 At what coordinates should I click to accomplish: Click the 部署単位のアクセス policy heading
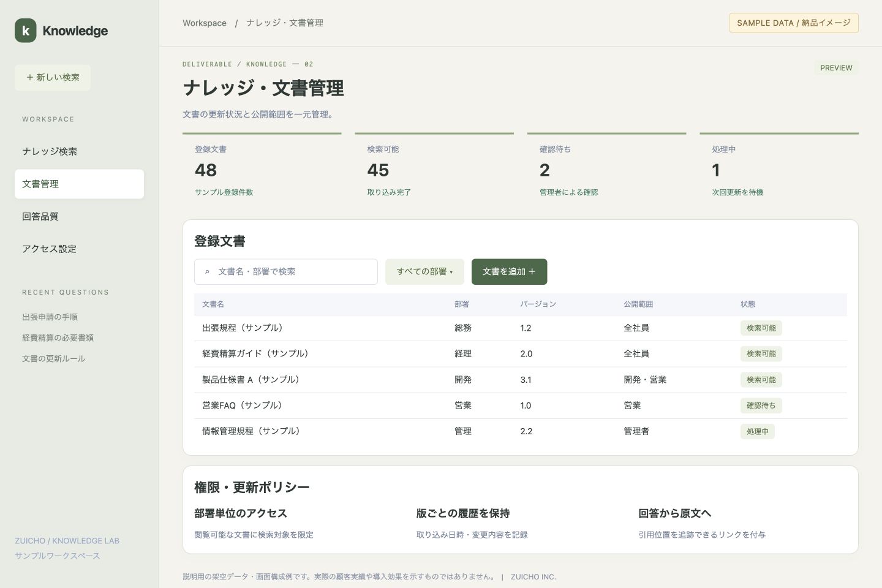tap(241, 513)
